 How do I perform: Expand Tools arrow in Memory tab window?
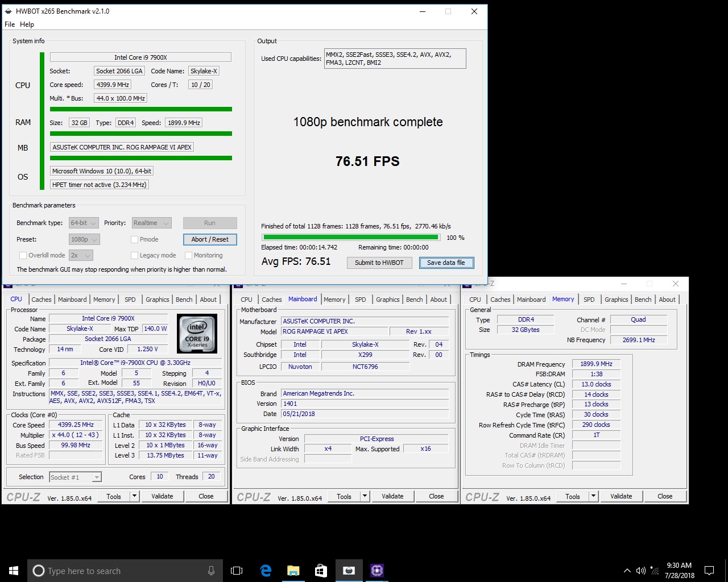593,496
